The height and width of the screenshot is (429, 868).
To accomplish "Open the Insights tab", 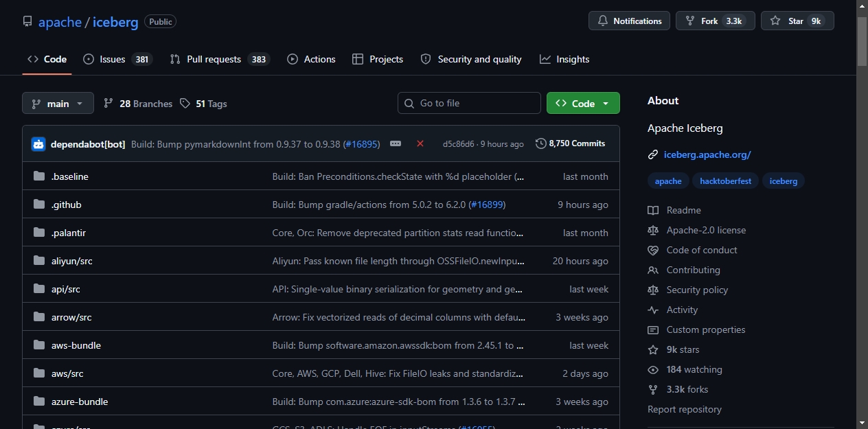I will (564, 59).
